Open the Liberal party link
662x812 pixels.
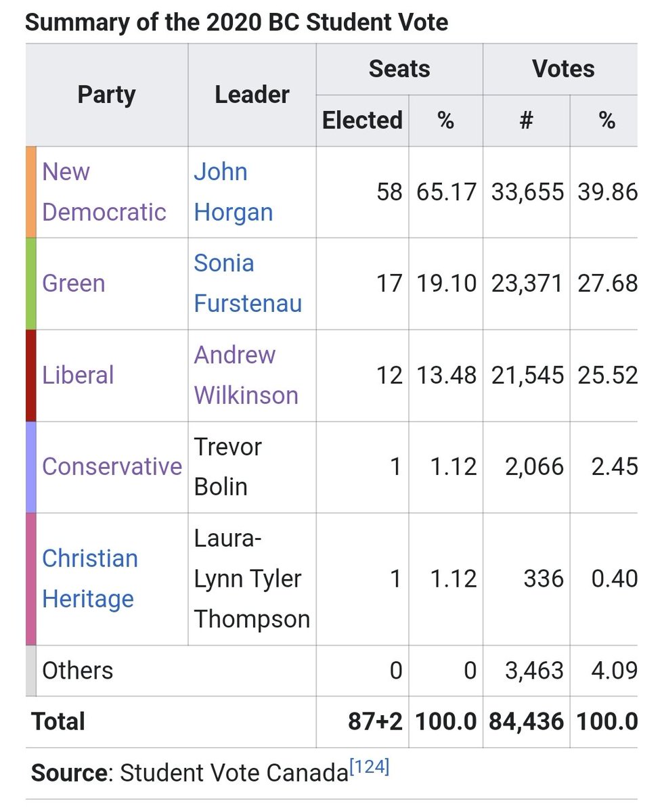[x=78, y=375]
